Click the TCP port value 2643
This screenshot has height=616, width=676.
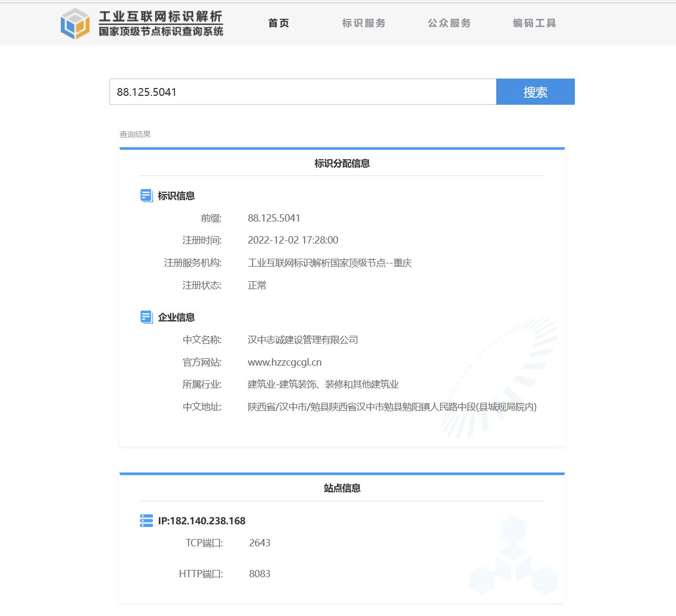[x=259, y=543]
